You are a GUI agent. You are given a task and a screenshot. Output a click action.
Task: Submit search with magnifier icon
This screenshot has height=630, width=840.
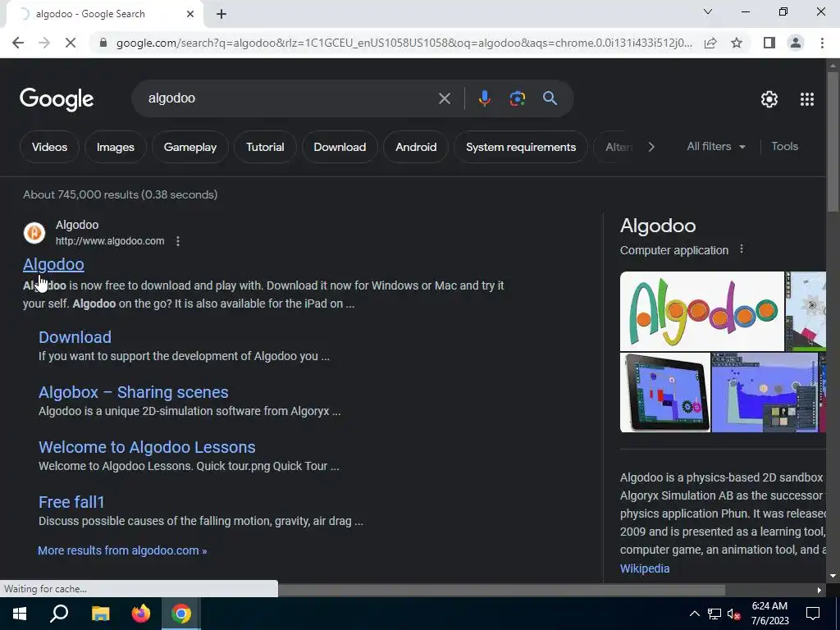tap(550, 98)
